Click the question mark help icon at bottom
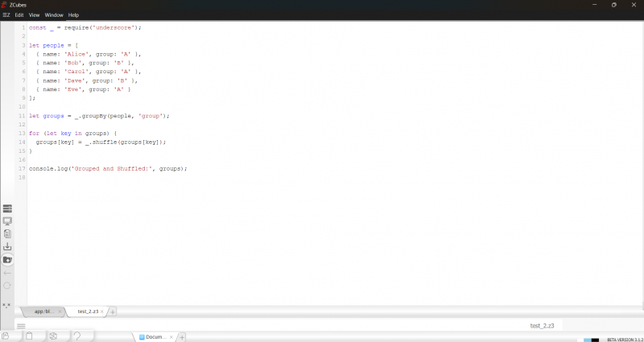 click(x=78, y=336)
